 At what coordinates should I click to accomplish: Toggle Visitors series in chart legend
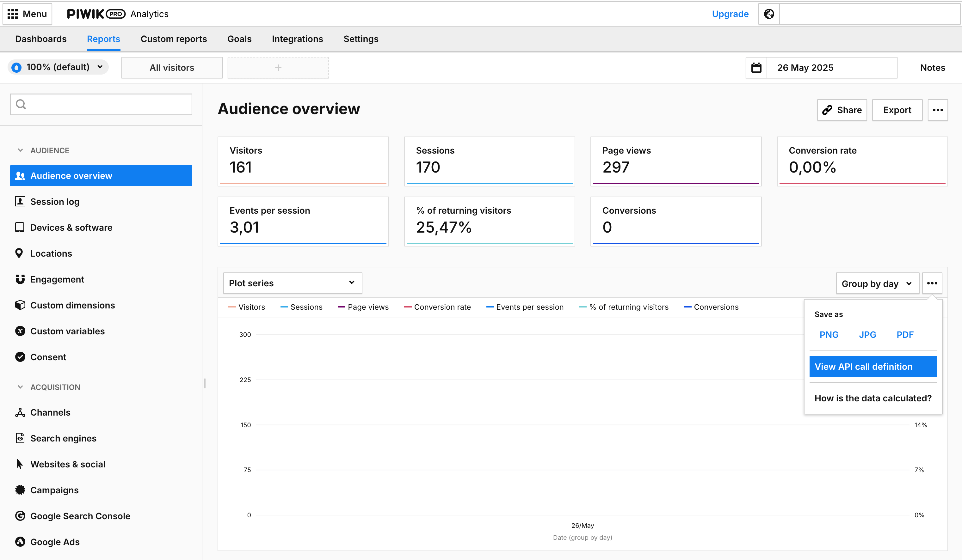pyautogui.click(x=247, y=307)
